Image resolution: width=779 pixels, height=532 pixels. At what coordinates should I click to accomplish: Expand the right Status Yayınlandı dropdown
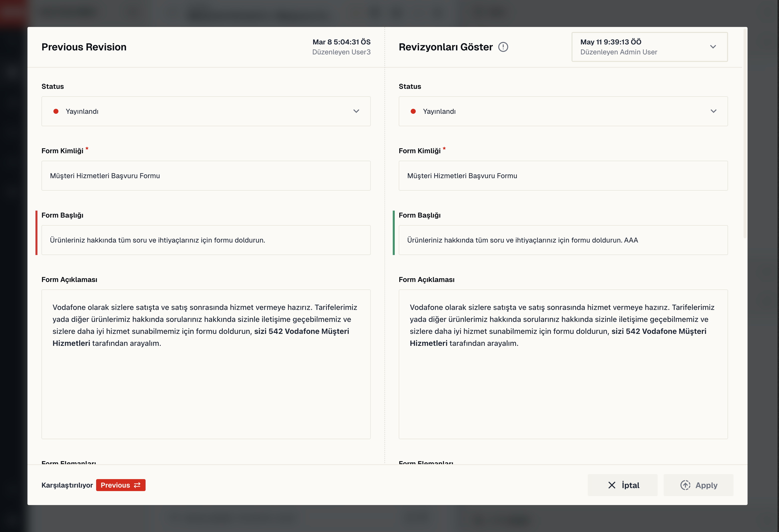click(563, 111)
